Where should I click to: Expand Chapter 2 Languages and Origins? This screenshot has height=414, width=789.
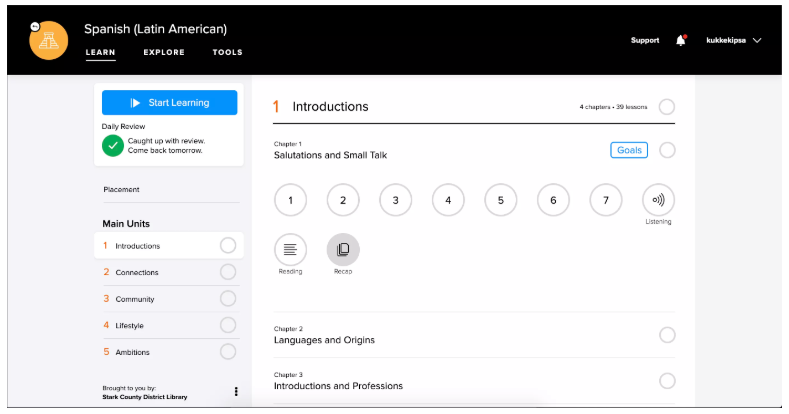[x=324, y=340]
